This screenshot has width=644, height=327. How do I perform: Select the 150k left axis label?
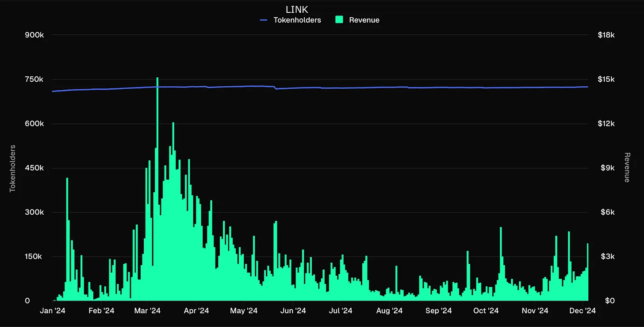(34, 257)
